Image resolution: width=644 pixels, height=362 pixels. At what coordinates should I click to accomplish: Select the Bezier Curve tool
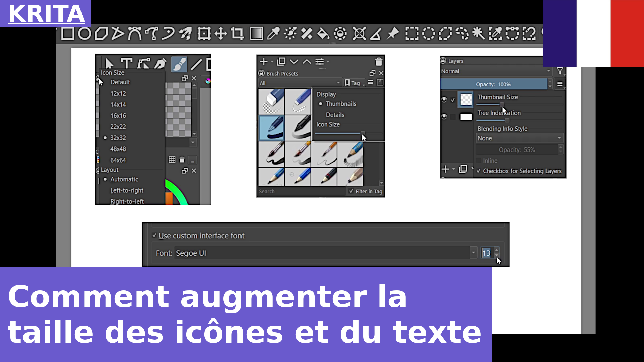(135, 34)
